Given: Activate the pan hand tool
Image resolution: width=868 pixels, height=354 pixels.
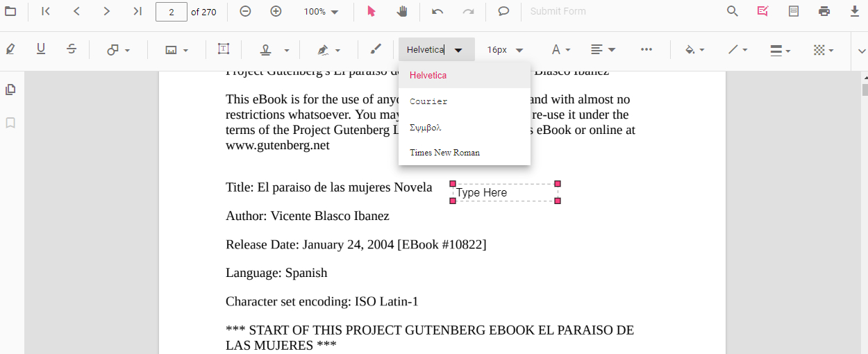Looking at the screenshot, I should pos(402,11).
